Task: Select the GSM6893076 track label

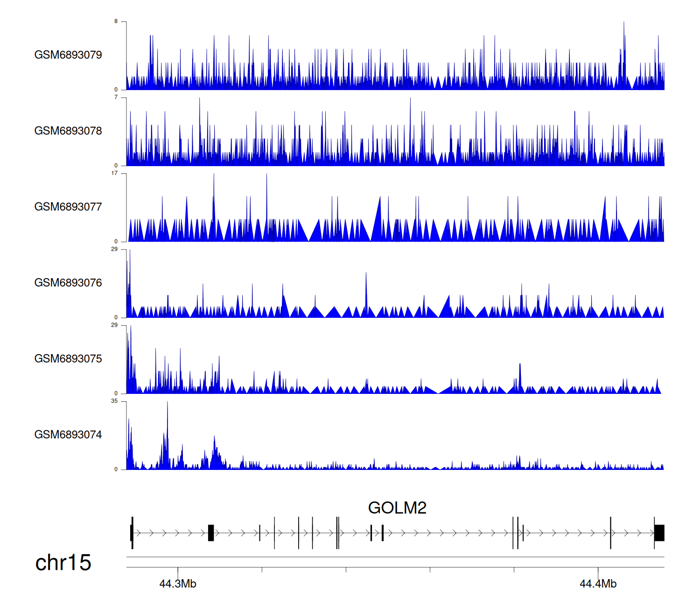Action: tap(68, 283)
